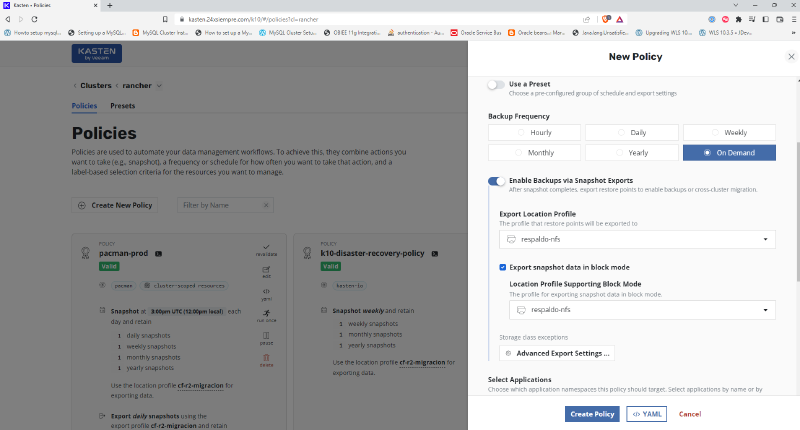Go to Clusters breadcrumb
The height and width of the screenshot is (430, 800).
click(95, 86)
